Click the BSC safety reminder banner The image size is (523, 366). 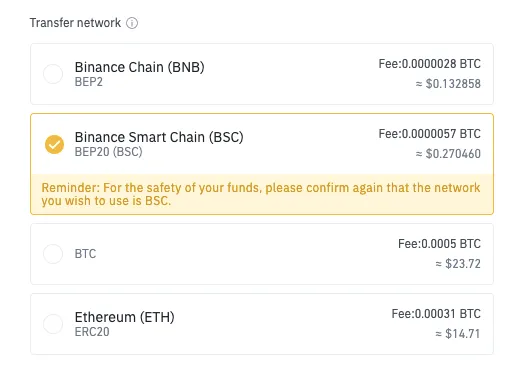point(262,194)
